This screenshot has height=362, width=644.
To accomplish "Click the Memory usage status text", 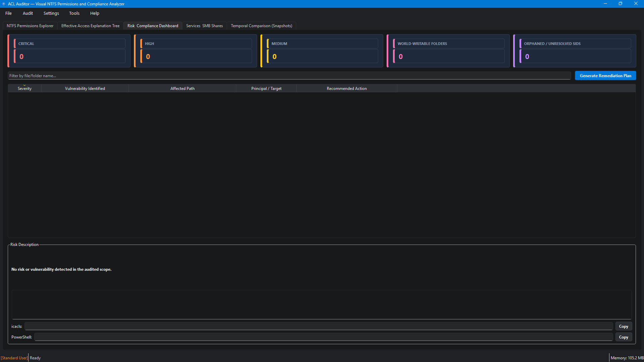I will click(627, 358).
